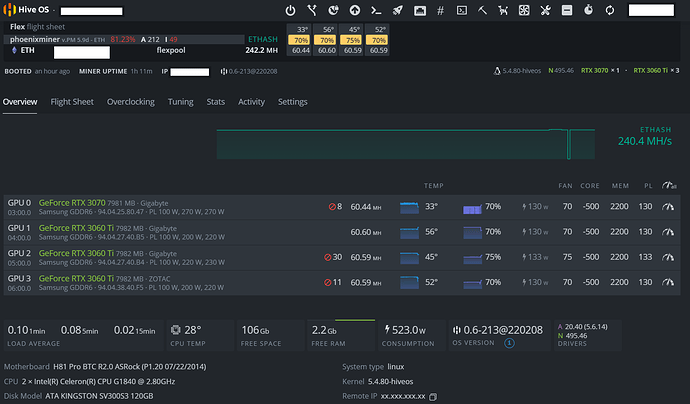Click the 242.2 MH total hashrate
Viewport: 690px width, 404px height.
[x=261, y=50]
